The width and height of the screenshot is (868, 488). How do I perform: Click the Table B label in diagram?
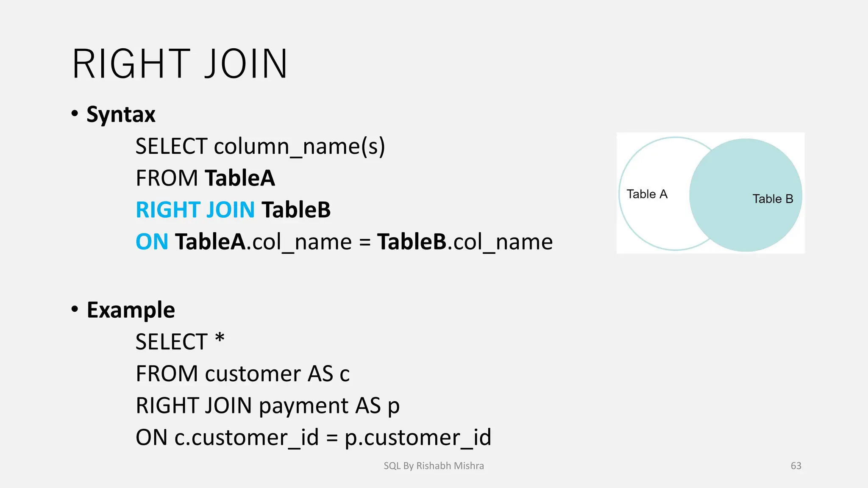773,199
